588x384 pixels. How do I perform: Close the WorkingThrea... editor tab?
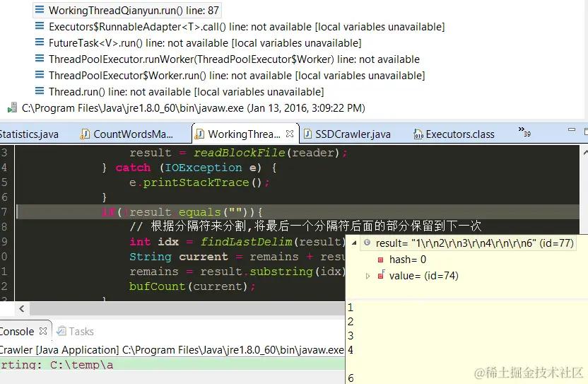click(290, 134)
